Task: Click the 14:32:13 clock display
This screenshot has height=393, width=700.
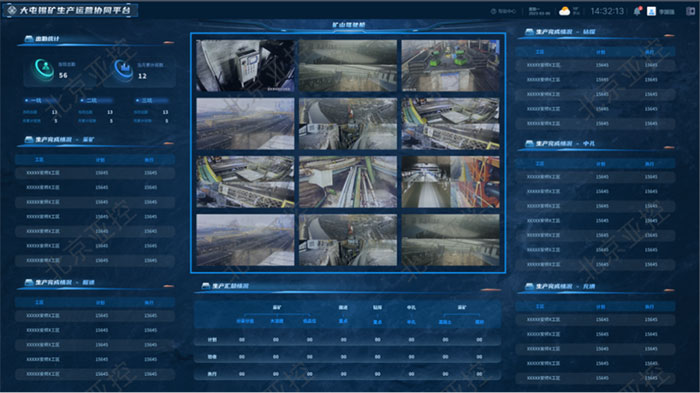Action: click(607, 11)
